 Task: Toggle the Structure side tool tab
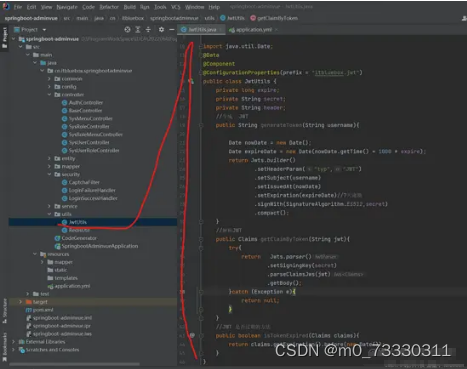tap(5, 311)
